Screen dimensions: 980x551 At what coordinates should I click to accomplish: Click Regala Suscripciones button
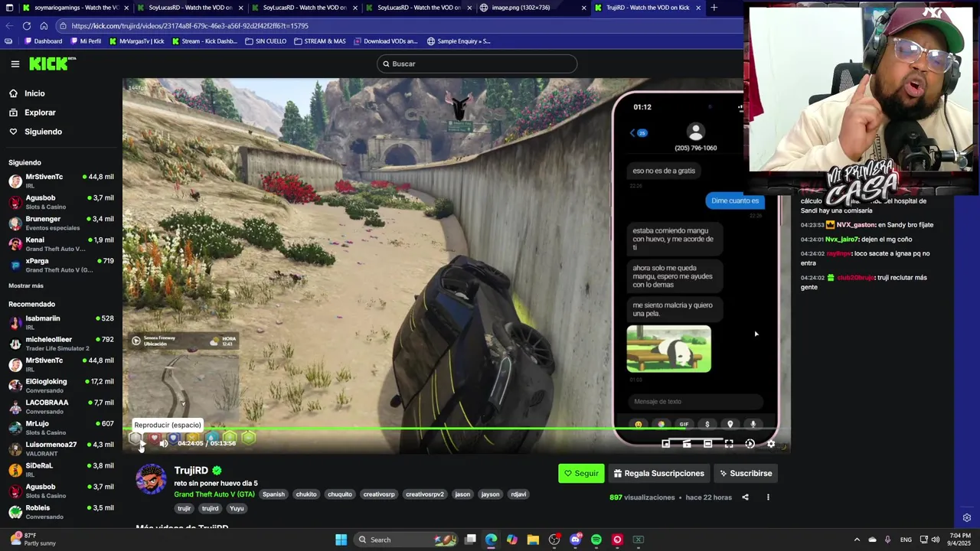[x=658, y=474]
